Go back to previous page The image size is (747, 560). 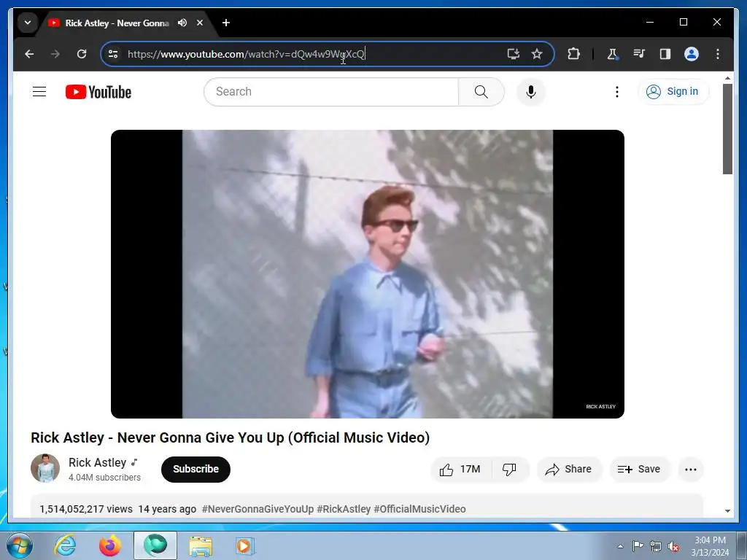point(29,54)
